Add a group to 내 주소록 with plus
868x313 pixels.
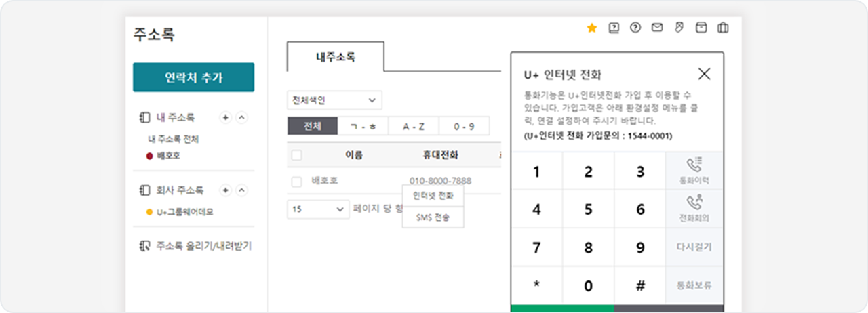(226, 117)
